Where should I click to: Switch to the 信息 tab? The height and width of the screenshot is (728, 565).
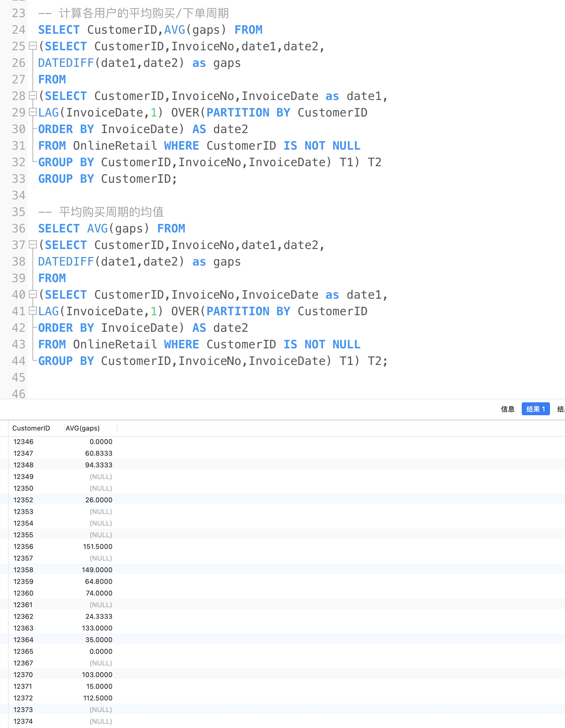507,409
